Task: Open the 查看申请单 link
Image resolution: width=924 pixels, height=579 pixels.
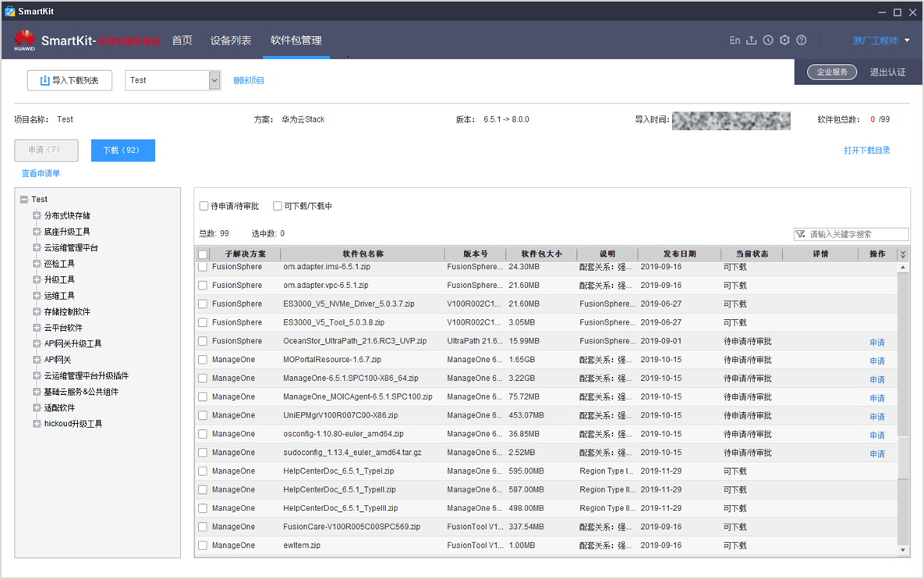Action: point(41,173)
